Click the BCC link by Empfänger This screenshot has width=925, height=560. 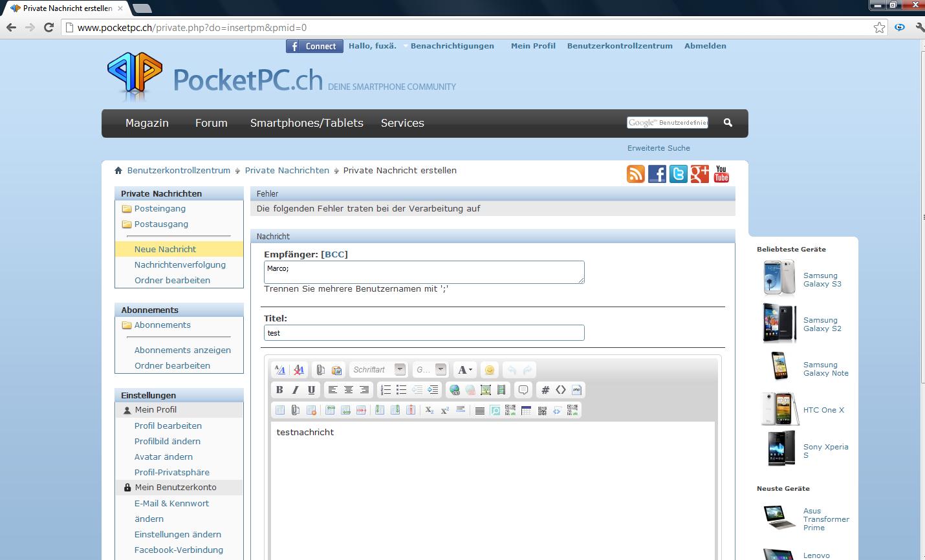pos(334,254)
